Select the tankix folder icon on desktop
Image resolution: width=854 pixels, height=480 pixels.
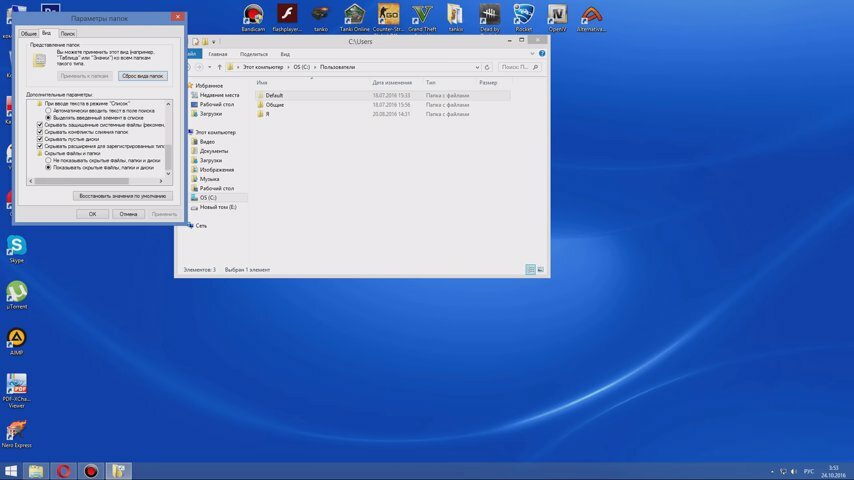456,17
